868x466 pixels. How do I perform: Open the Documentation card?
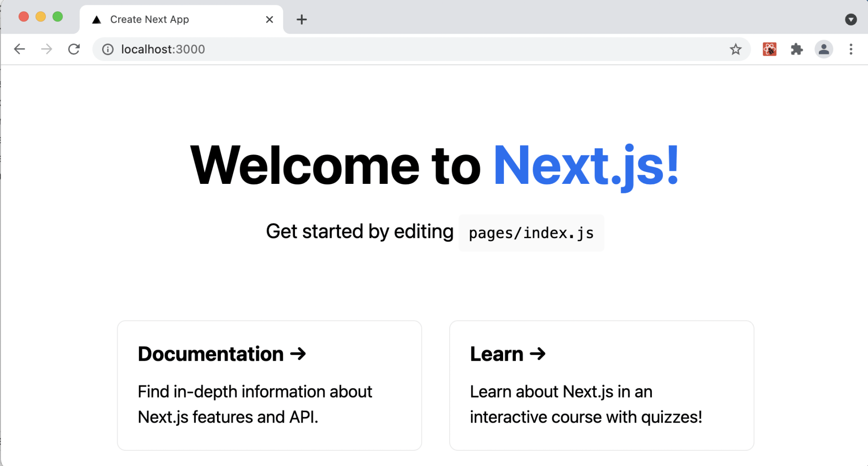[x=269, y=385]
